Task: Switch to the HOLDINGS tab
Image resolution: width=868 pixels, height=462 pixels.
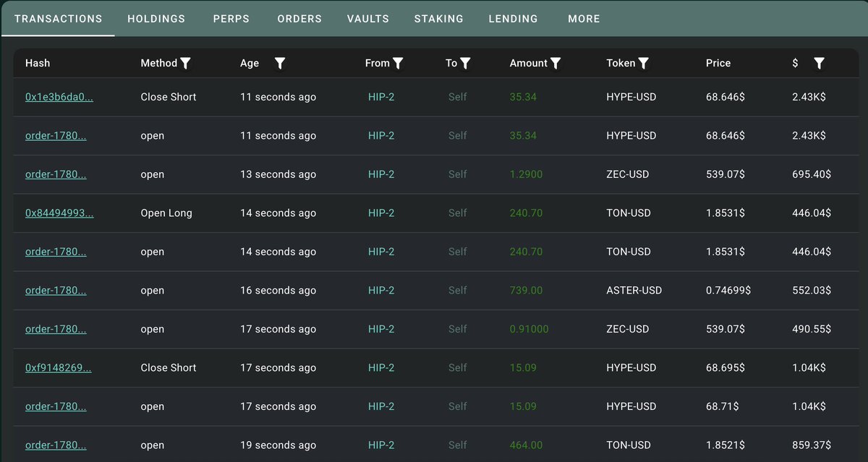Action: (156, 19)
